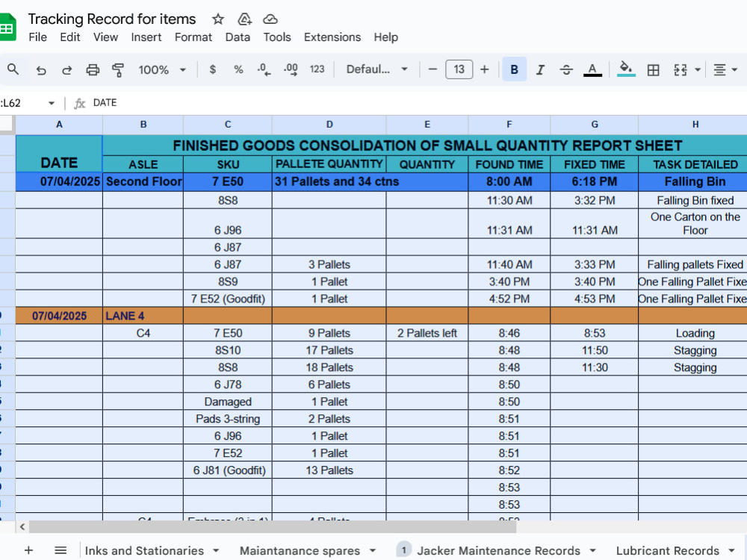Toggle strikethrough formatting
Screen dimensions: 747x560
pos(566,70)
